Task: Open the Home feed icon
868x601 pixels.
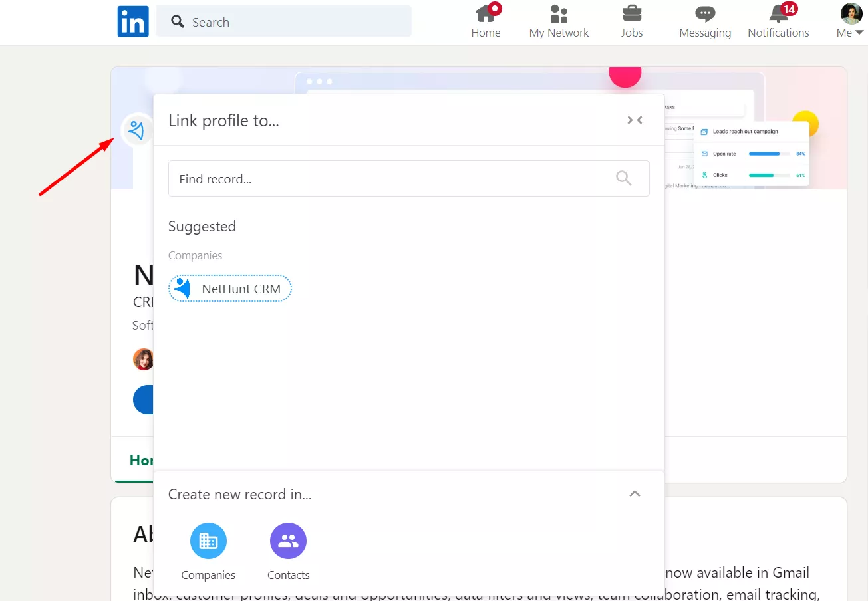Action: [x=486, y=21]
